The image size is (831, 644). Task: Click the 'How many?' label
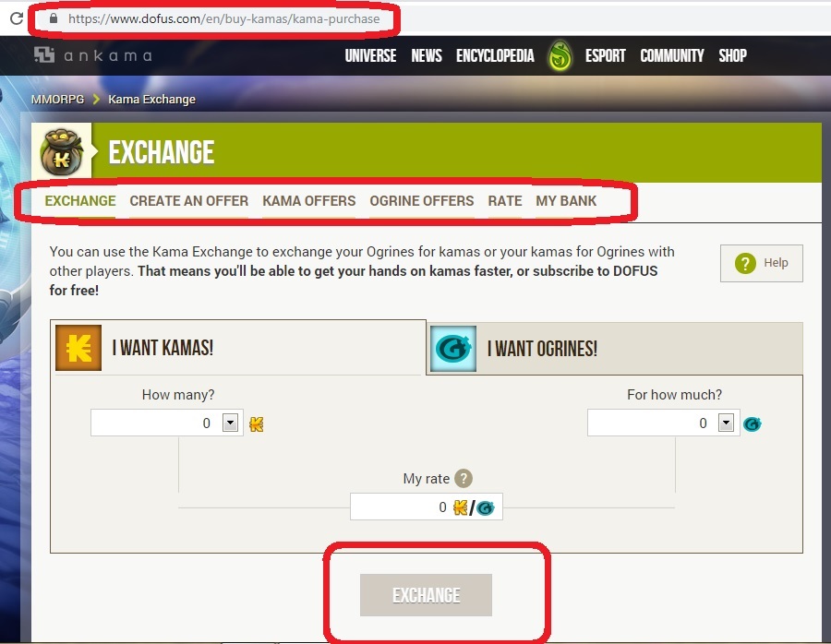tap(178, 395)
